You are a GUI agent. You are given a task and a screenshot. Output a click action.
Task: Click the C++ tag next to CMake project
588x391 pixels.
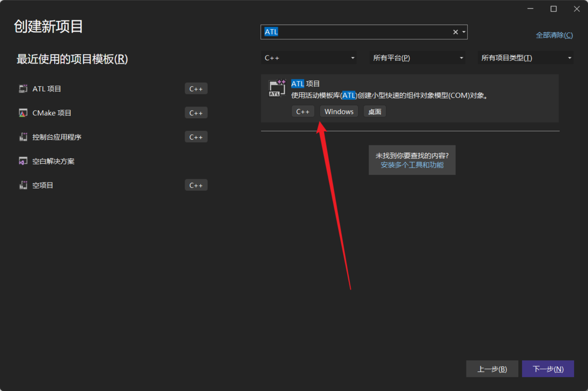(x=196, y=113)
